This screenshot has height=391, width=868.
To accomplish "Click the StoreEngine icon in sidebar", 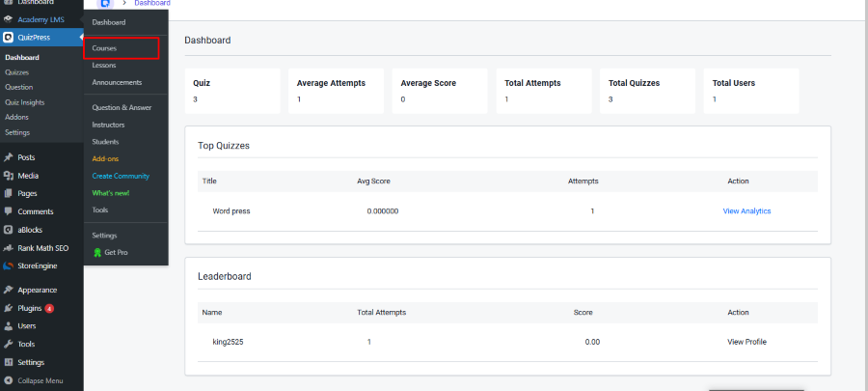I will [9, 265].
